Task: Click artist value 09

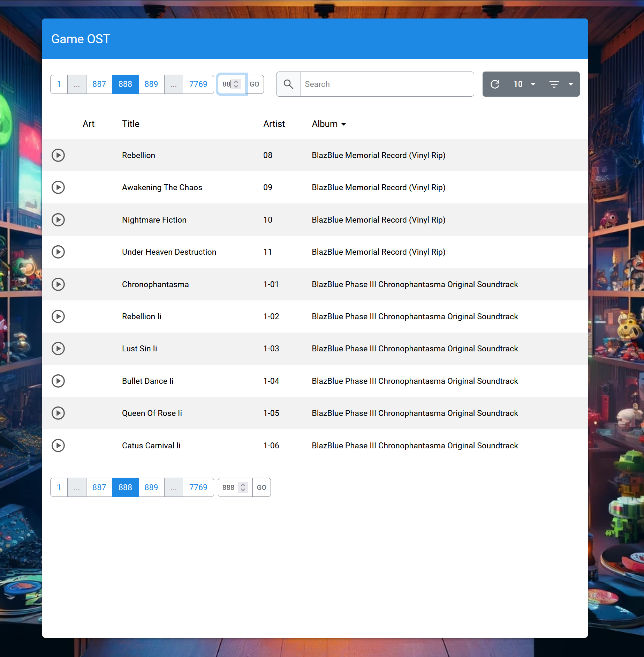Action: [268, 187]
